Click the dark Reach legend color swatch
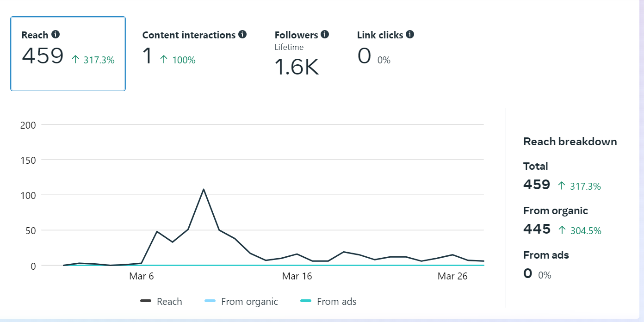This screenshot has width=644, height=322. pyautogui.click(x=146, y=302)
